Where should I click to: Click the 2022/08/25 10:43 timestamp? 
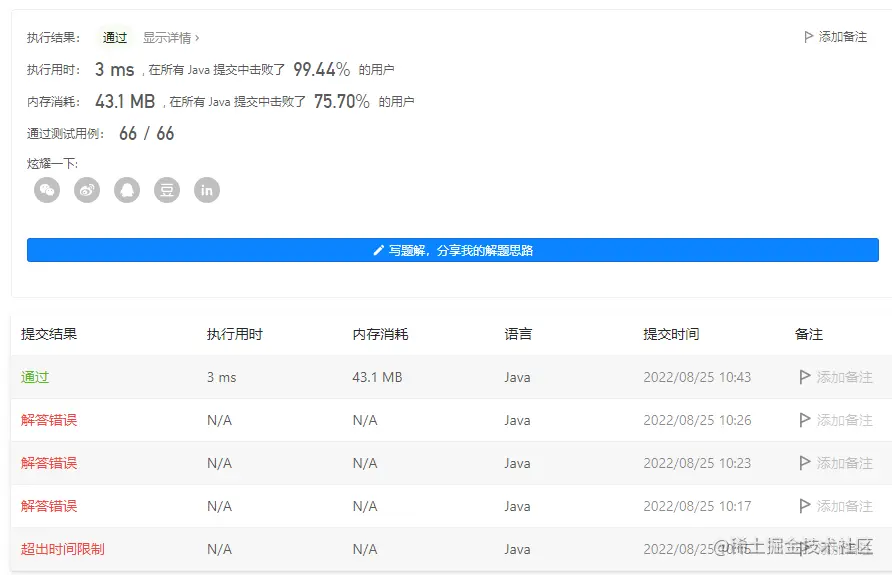click(x=697, y=377)
